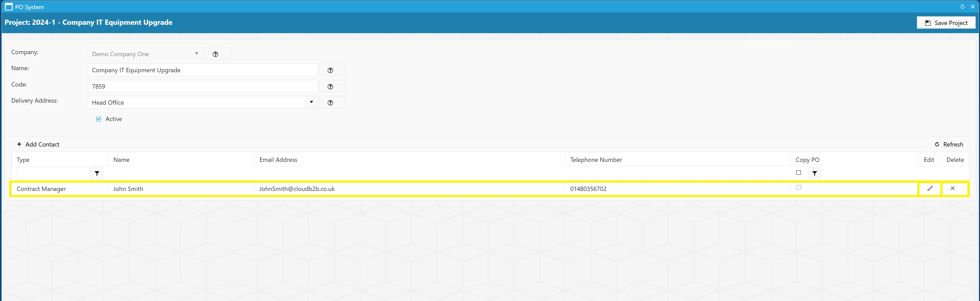This screenshot has height=301, width=980.
Task: Save the project with Save Project button
Action: point(946,23)
